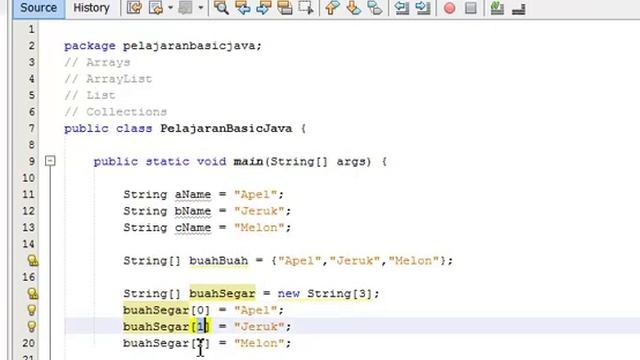Jump to Next Bookmark icon
Image resolution: width=640 pixels, height=360 pixels.
(x=353, y=8)
